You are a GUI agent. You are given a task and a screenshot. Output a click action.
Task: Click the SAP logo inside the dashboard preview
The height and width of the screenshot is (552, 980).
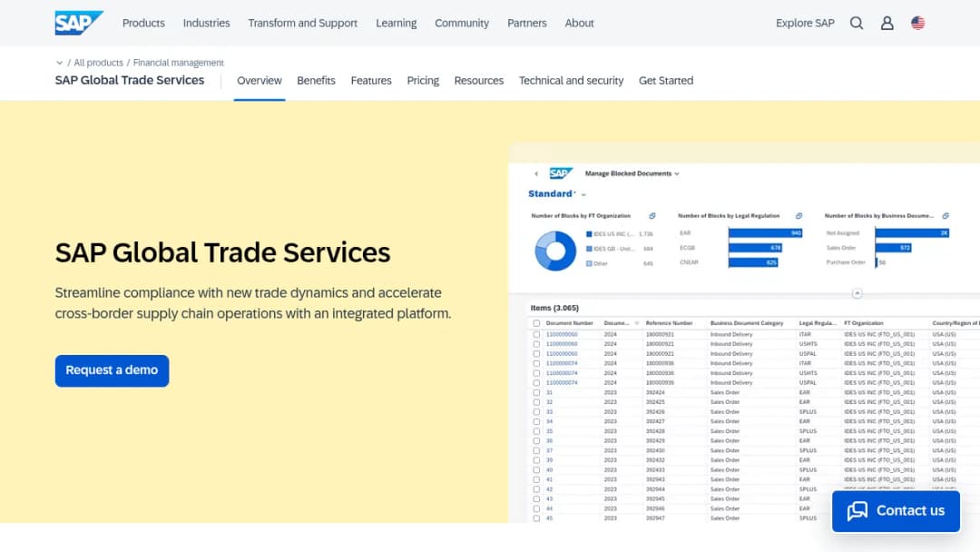561,173
